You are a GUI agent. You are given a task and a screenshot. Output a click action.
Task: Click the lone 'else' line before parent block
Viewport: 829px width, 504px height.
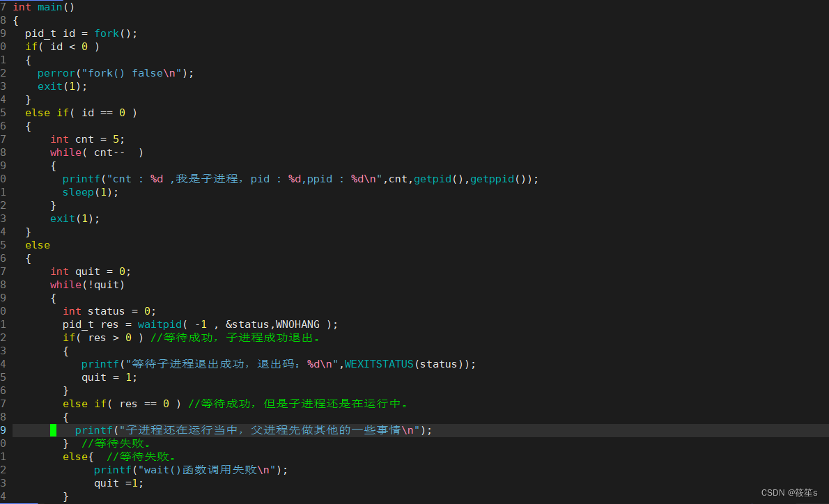click(38, 245)
